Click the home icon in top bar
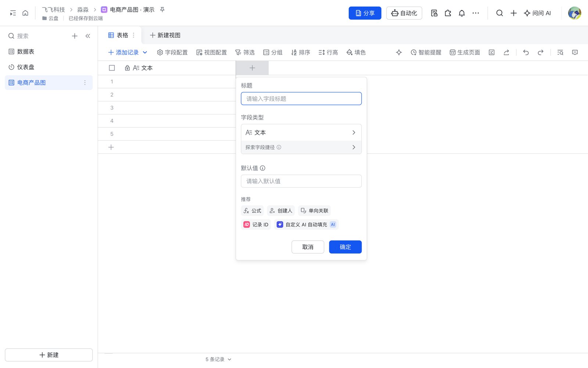The height and width of the screenshot is (368, 588). (x=25, y=13)
